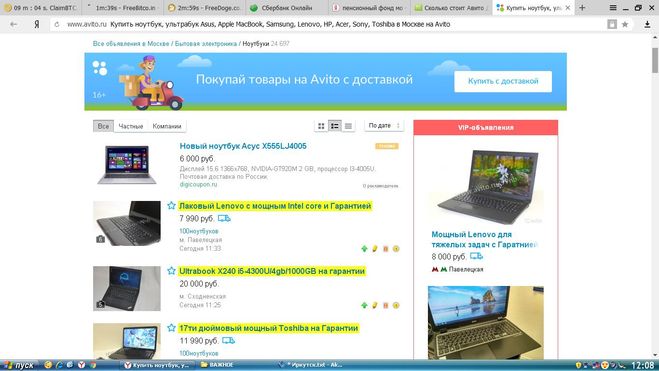Open the reader mode icon in address bar
659x371 pixels.
click(612, 24)
